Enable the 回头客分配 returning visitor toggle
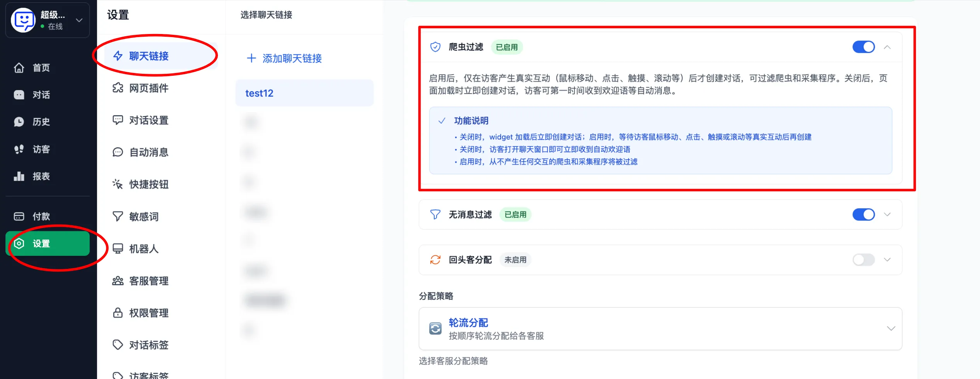Screen dimensions: 980x379 (863, 260)
